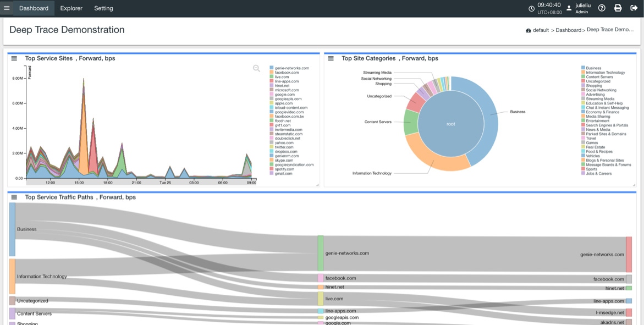
Task: Print the dashboard using the printer icon
Action: coord(618,8)
